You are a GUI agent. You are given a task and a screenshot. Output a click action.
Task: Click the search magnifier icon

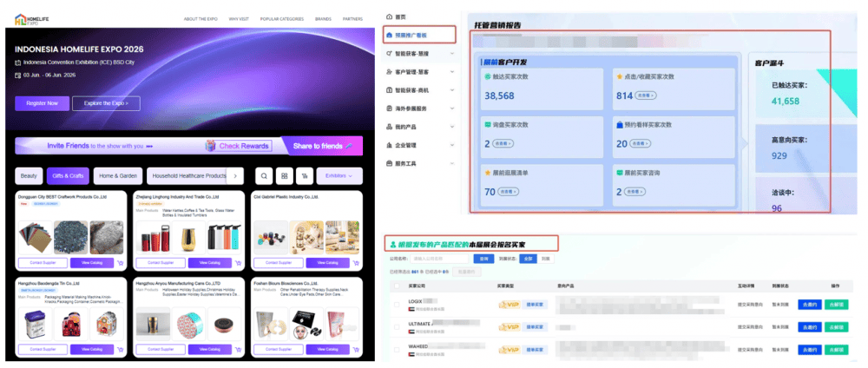(x=264, y=176)
